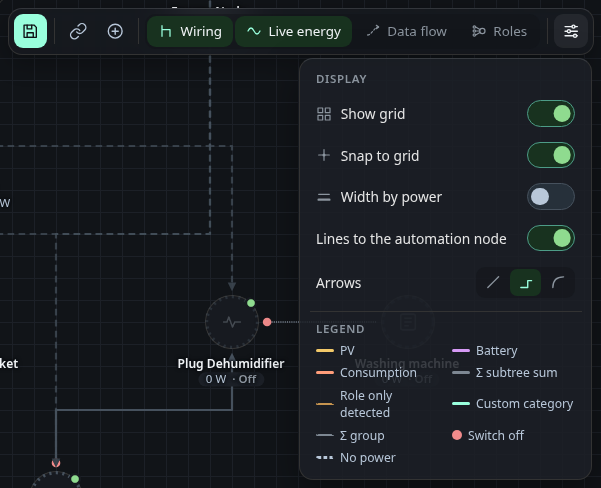Click red switch-off dot beside Plug Dehumidifier

pyautogui.click(x=267, y=322)
